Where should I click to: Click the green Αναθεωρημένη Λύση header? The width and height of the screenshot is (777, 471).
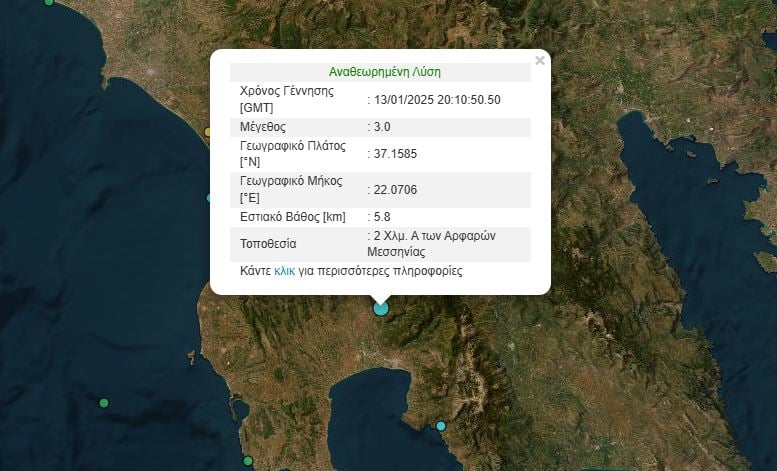[385, 72]
